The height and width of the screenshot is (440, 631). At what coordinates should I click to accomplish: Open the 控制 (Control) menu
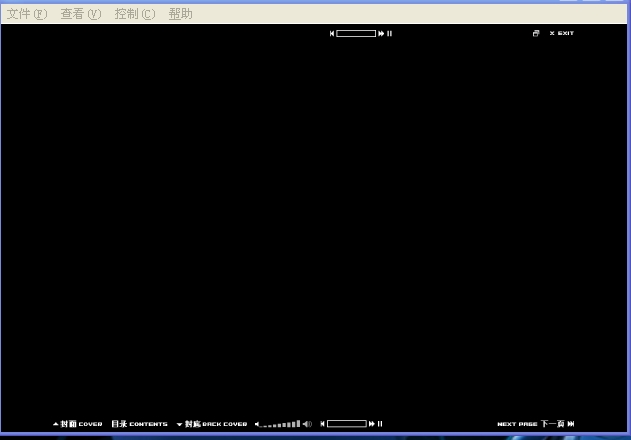(x=134, y=14)
